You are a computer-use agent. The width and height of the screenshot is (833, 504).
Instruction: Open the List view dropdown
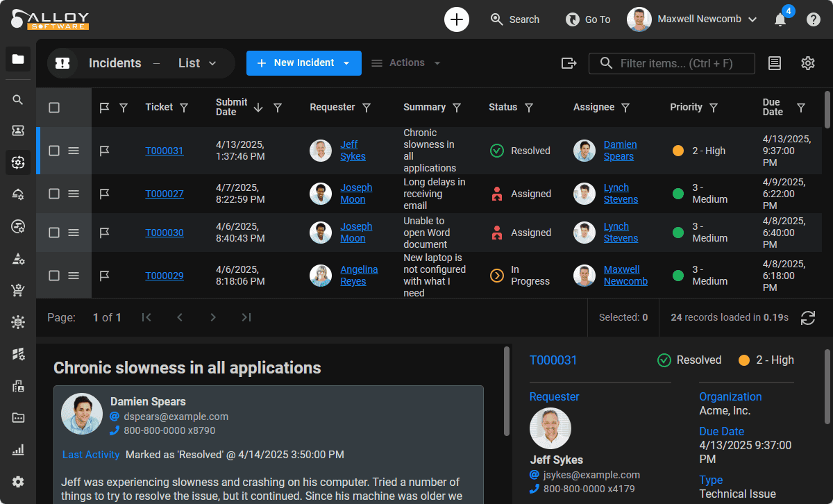click(x=197, y=63)
